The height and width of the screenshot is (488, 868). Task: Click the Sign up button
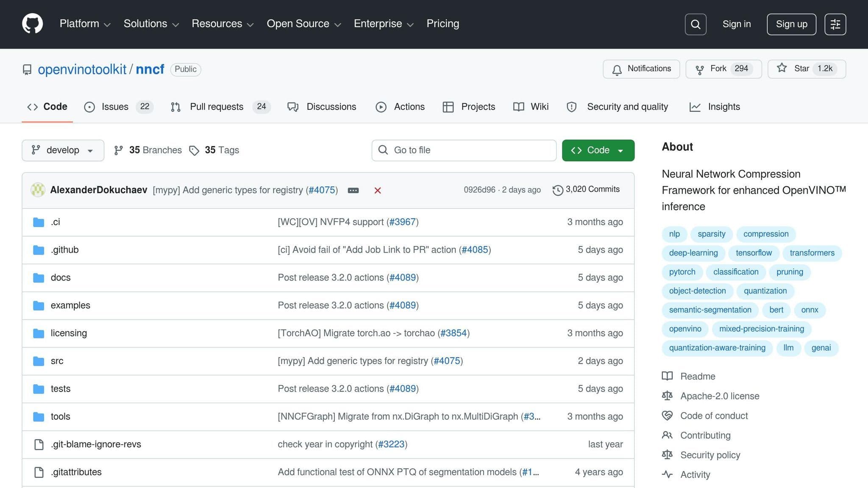(x=791, y=24)
